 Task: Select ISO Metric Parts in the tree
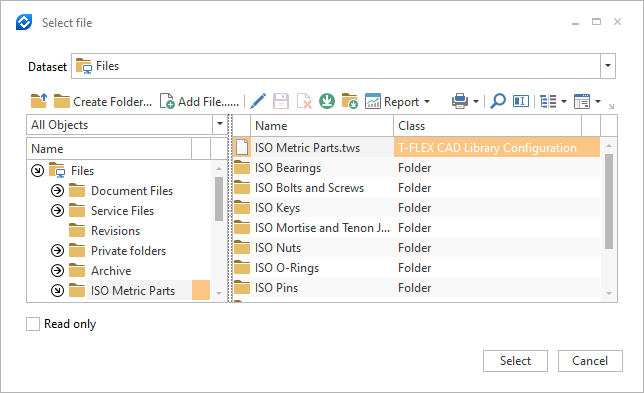[133, 291]
